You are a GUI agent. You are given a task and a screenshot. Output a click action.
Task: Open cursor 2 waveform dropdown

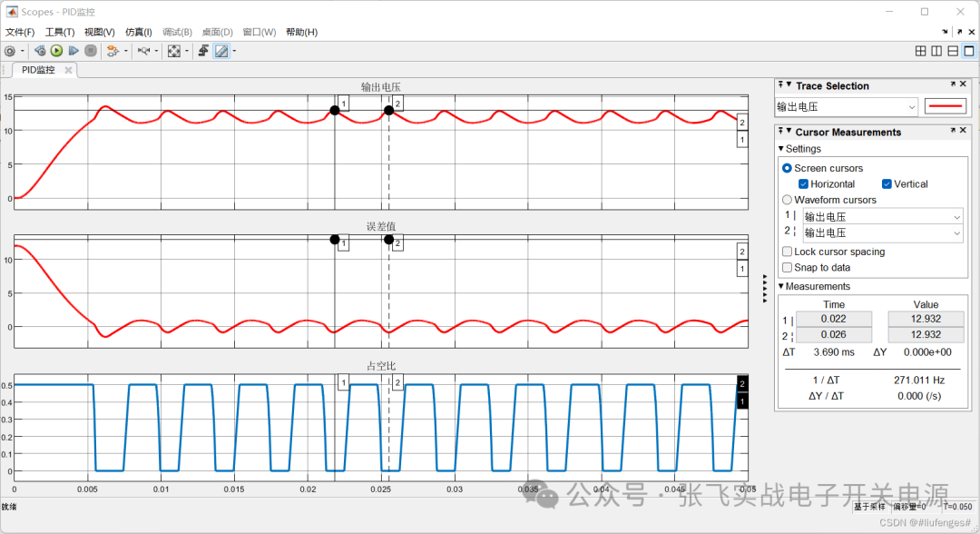[883, 233]
